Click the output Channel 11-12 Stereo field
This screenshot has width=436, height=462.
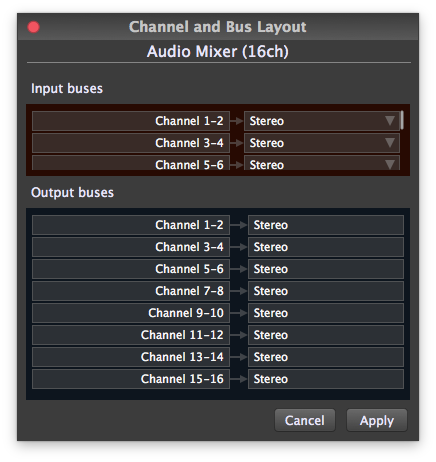[326, 335]
